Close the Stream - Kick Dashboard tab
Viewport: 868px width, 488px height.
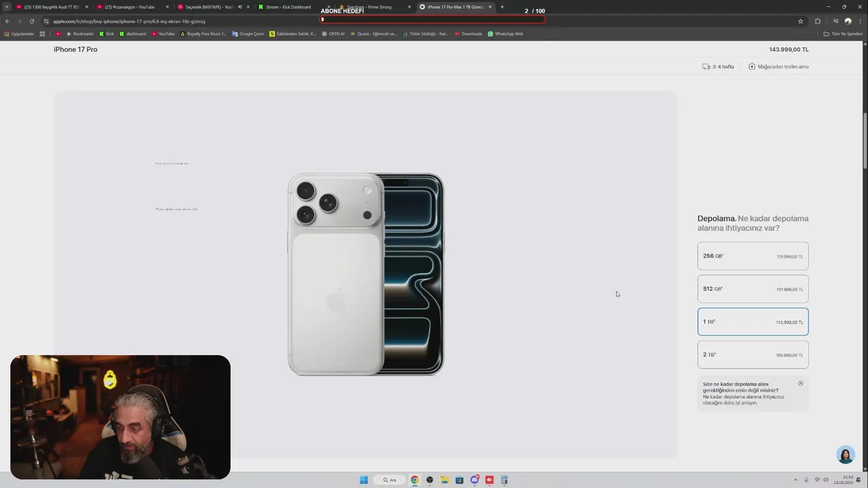click(x=329, y=7)
